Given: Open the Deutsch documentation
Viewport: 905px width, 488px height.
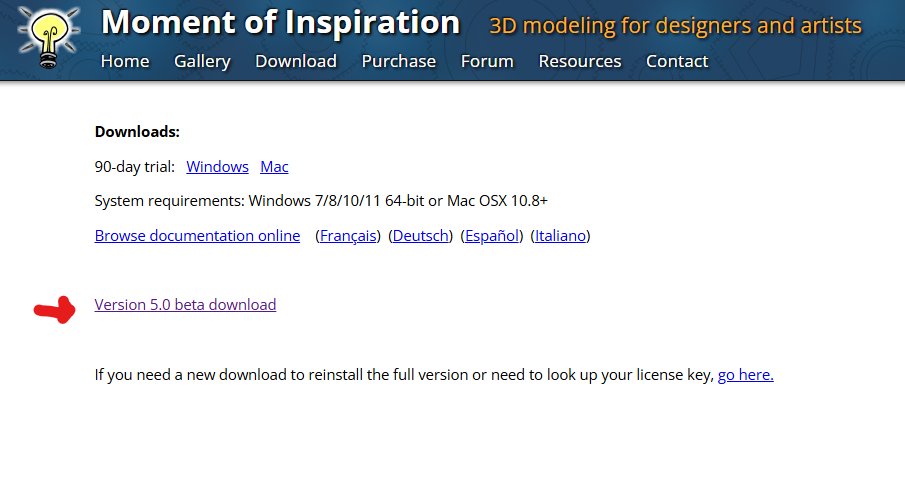Looking at the screenshot, I should click(421, 236).
